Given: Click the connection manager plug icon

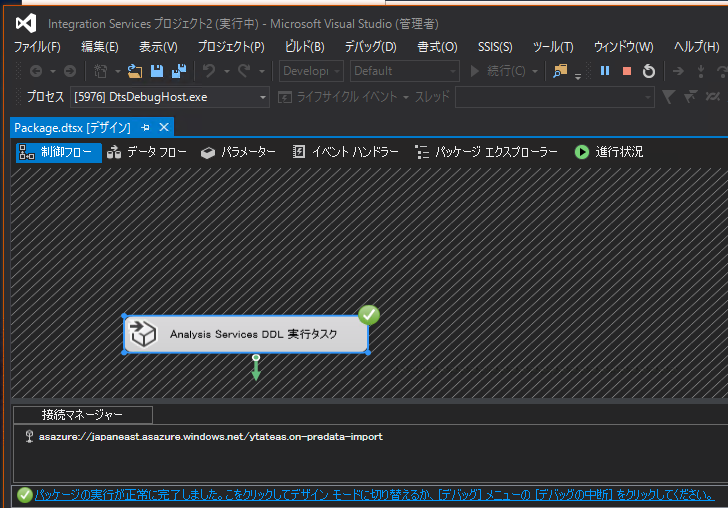Looking at the screenshot, I should [x=29, y=436].
